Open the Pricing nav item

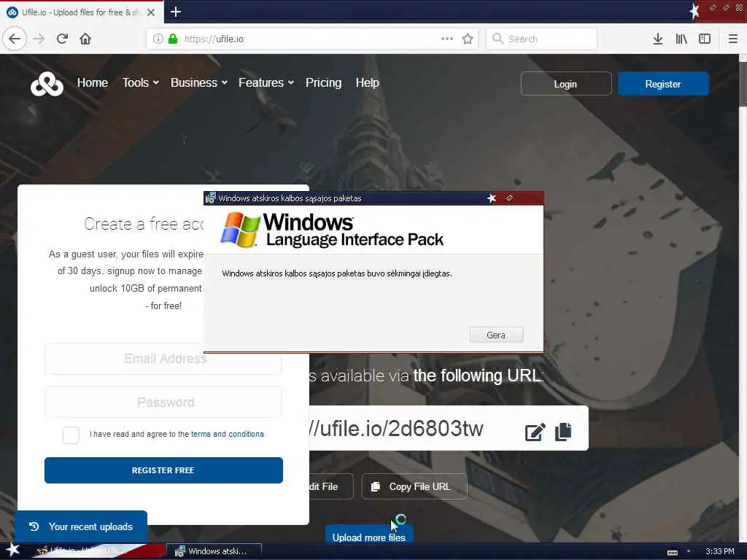click(x=323, y=83)
